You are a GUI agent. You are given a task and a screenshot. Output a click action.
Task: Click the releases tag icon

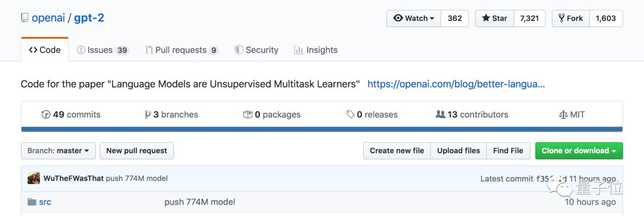tap(351, 115)
